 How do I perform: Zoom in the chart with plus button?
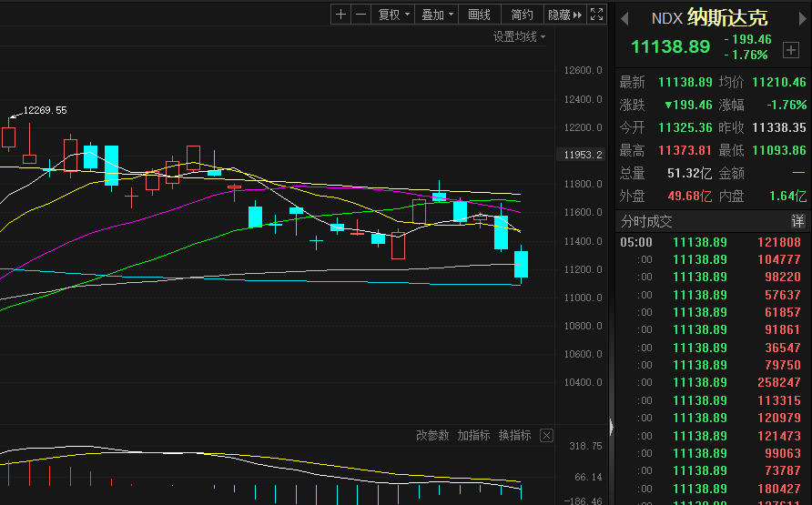tap(340, 15)
